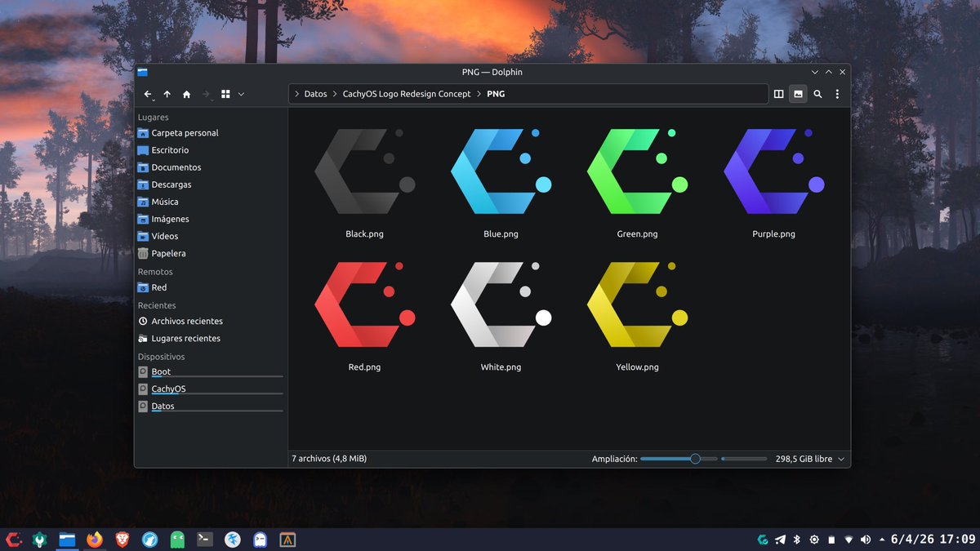Select the Red.png thumbnail
Screen dimensions: 980x551
click(364, 304)
